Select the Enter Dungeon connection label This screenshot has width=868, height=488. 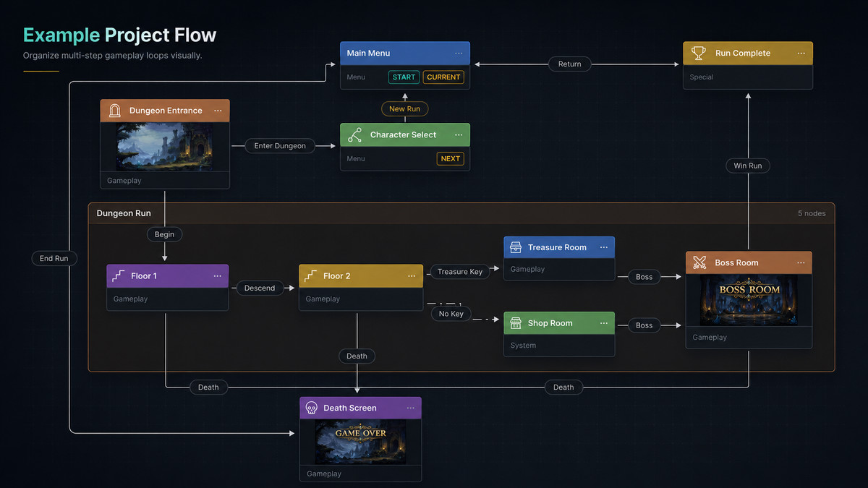click(x=280, y=145)
